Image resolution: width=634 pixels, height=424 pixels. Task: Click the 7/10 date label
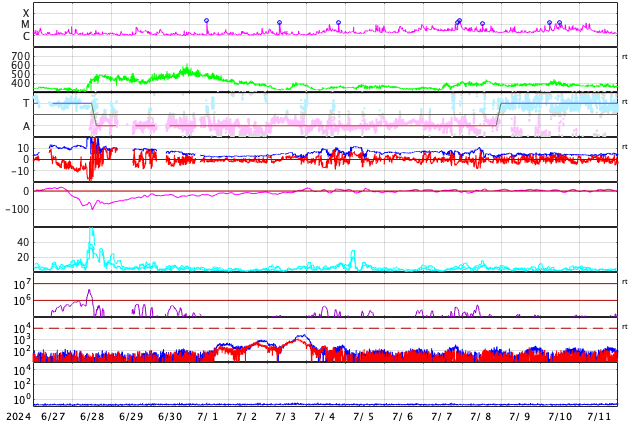pyautogui.click(x=560, y=416)
